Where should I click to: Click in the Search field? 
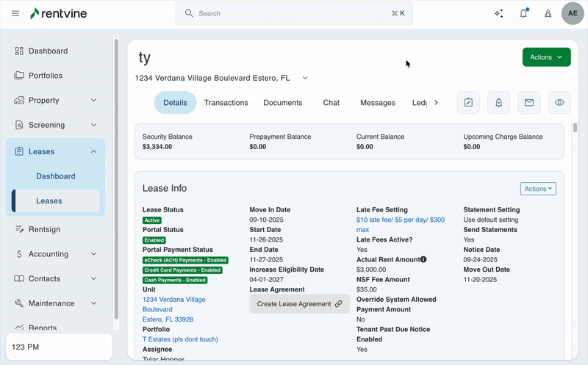point(294,13)
